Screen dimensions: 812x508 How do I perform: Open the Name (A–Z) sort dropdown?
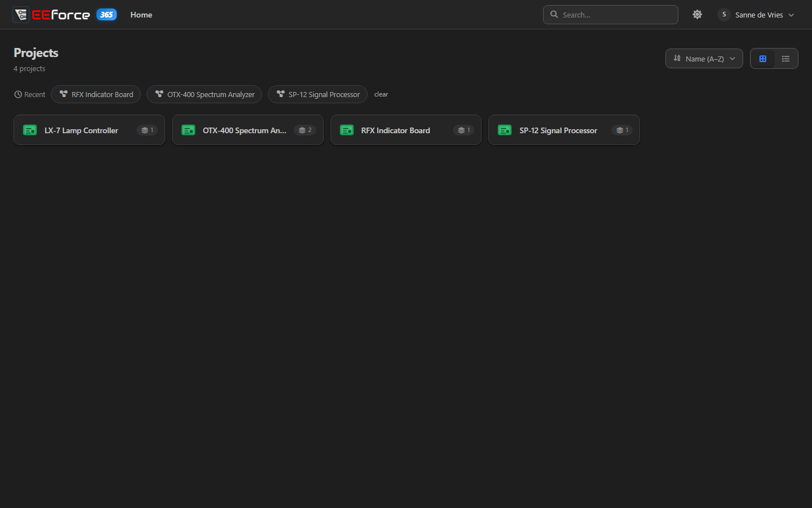[704, 59]
